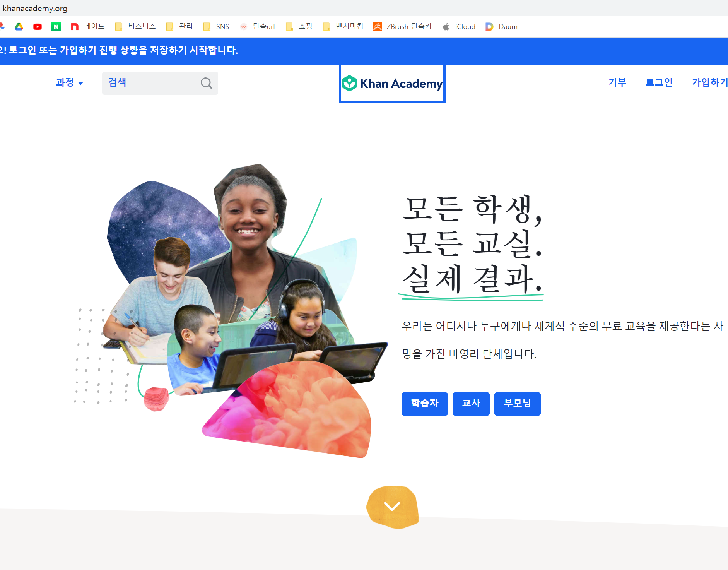
Task: Click the students collage hero image
Action: (x=231, y=311)
